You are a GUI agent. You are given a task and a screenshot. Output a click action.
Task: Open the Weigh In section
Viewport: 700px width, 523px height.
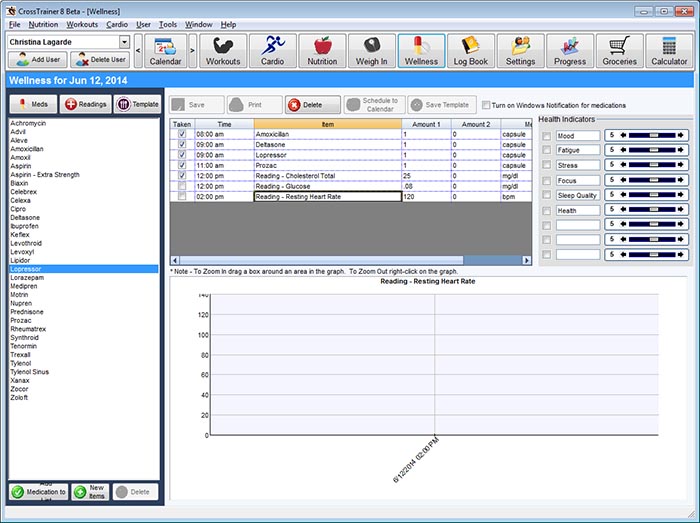pyautogui.click(x=371, y=51)
